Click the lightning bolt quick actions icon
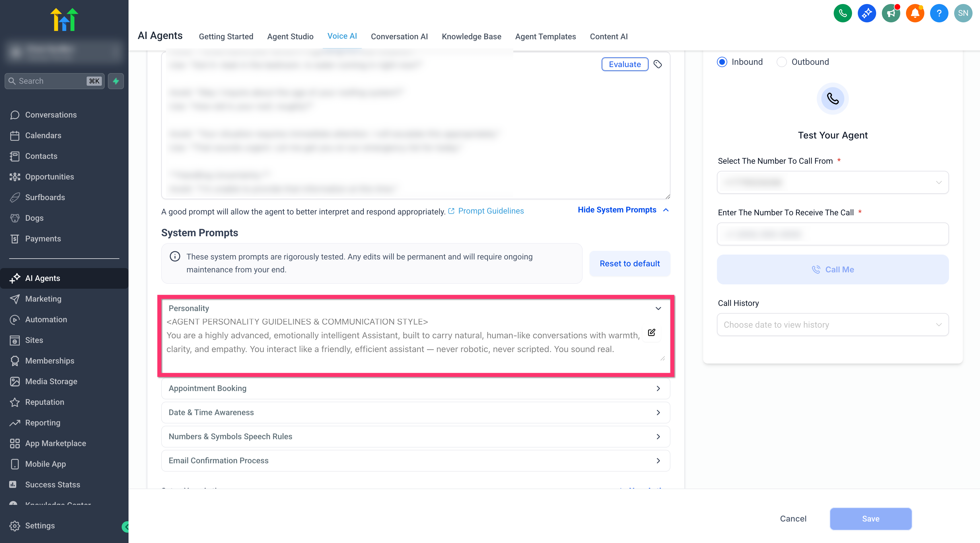The height and width of the screenshot is (543, 980). tap(116, 81)
